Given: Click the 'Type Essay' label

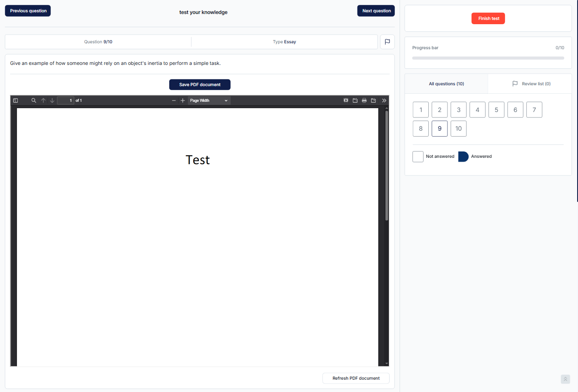Looking at the screenshot, I should 285,42.
